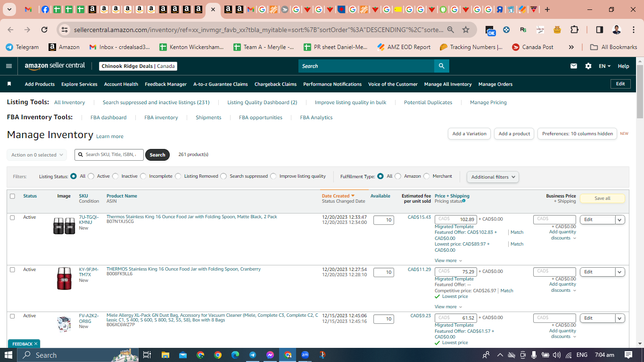Screen dimensions: 644x362
Task: Open Windows Start menu
Action: 9,355
